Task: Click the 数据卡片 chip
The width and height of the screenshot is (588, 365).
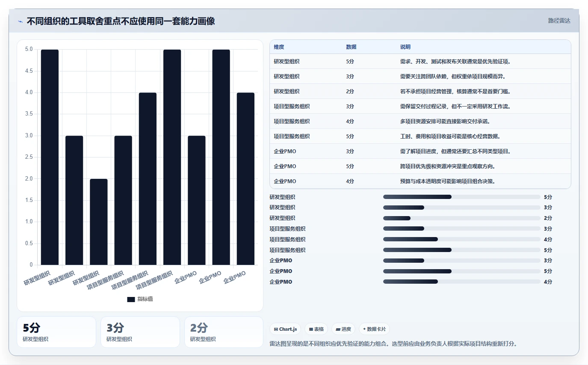Action: pyautogui.click(x=374, y=329)
